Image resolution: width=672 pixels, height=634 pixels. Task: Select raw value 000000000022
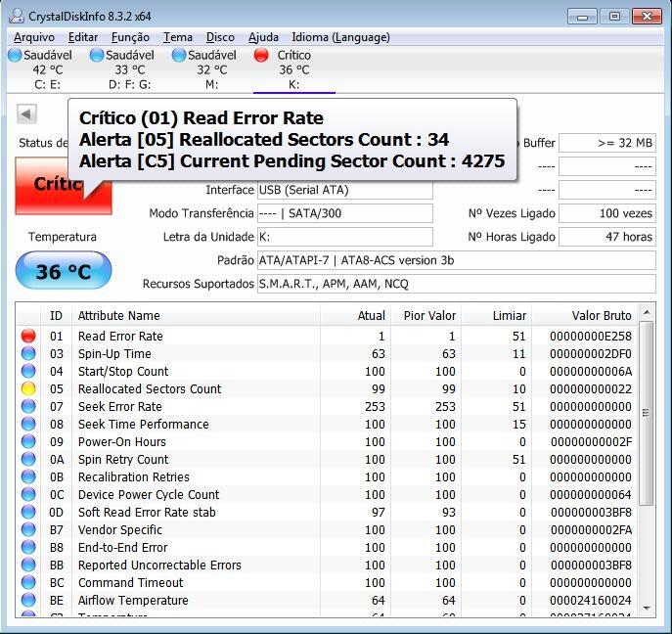click(x=591, y=388)
